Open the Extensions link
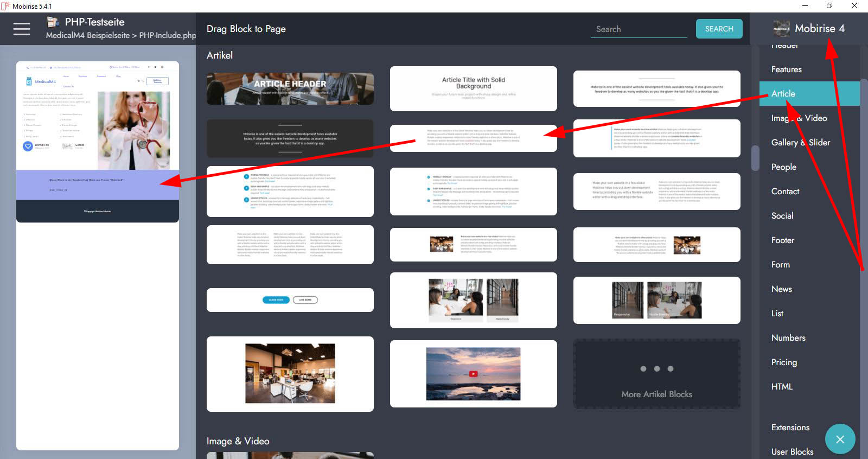 790,428
